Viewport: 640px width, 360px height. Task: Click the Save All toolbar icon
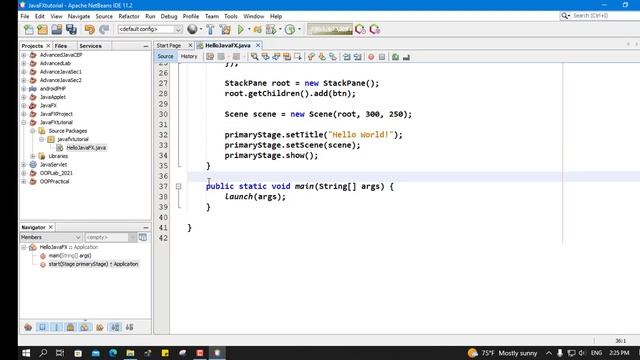click(x=71, y=29)
